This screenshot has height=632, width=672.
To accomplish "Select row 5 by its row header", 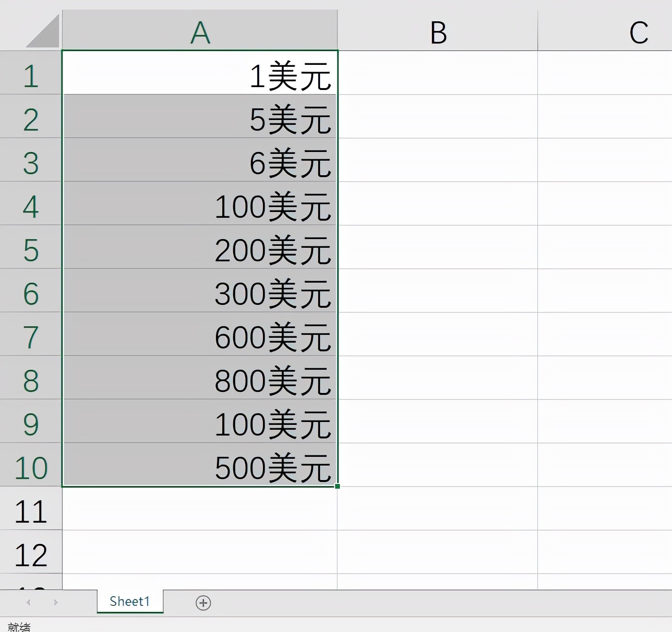I will (31, 247).
